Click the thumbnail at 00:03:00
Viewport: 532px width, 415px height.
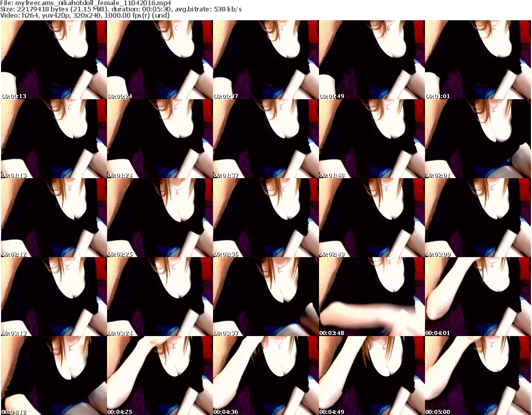click(x=477, y=218)
